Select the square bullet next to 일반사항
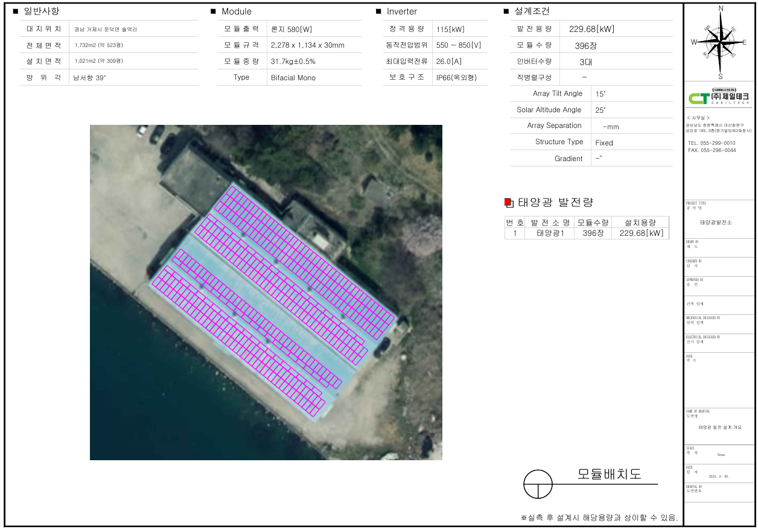This screenshot has height=532, width=758. pyautogui.click(x=16, y=11)
